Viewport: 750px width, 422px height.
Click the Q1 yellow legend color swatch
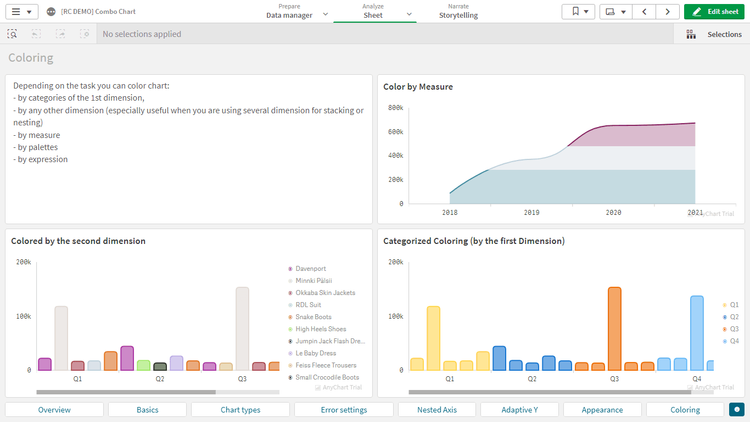point(723,305)
